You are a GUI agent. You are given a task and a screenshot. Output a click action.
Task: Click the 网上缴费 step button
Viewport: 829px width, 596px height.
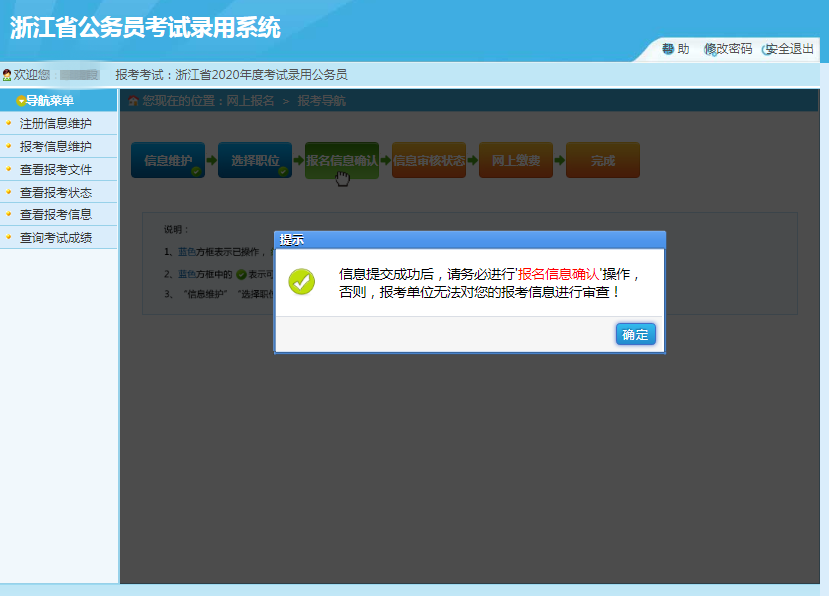point(515,160)
